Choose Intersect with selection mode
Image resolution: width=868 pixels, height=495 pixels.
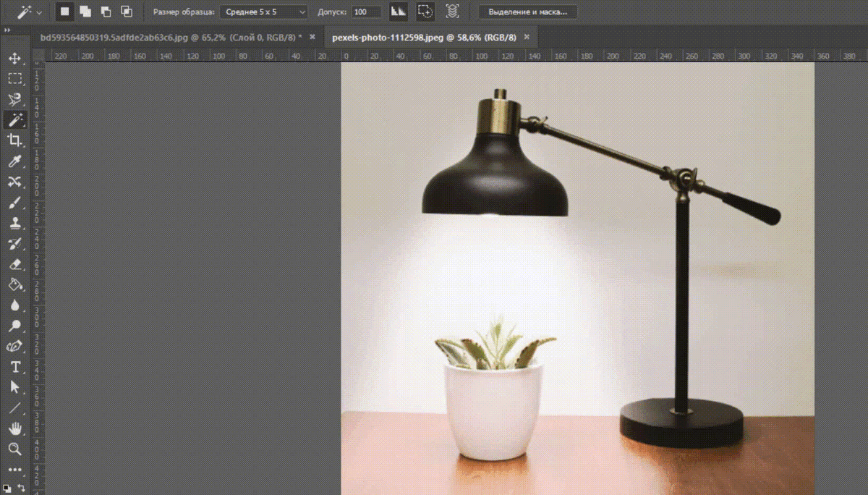tap(127, 12)
